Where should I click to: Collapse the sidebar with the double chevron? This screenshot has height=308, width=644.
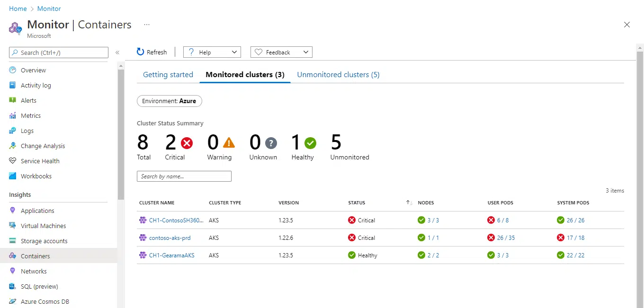(x=117, y=53)
